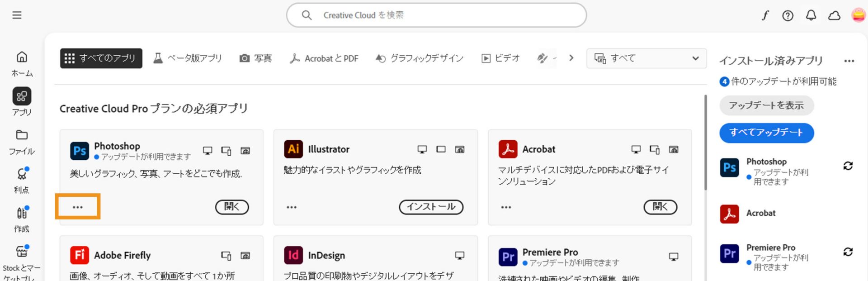
Task: Switch to the ビデオ tab
Action: coord(500,58)
